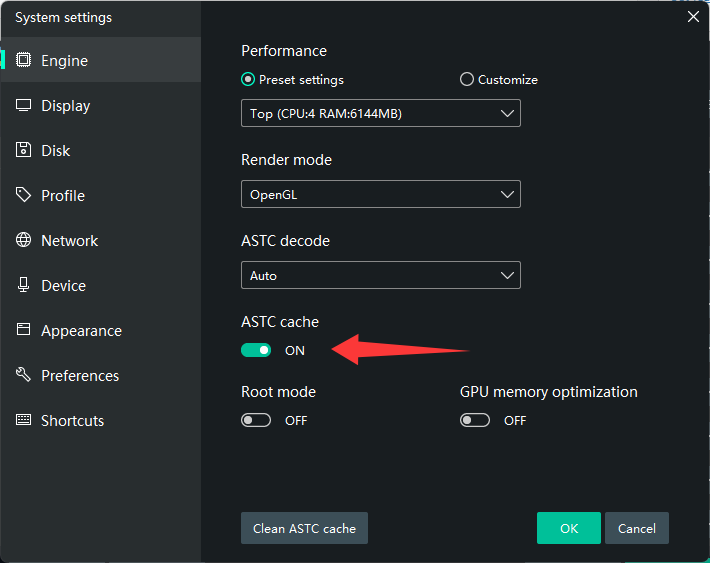Image resolution: width=710 pixels, height=563 pixels.
Task: Expand the Render mode OpenGL dropdown
Action: tap(380, 194)
